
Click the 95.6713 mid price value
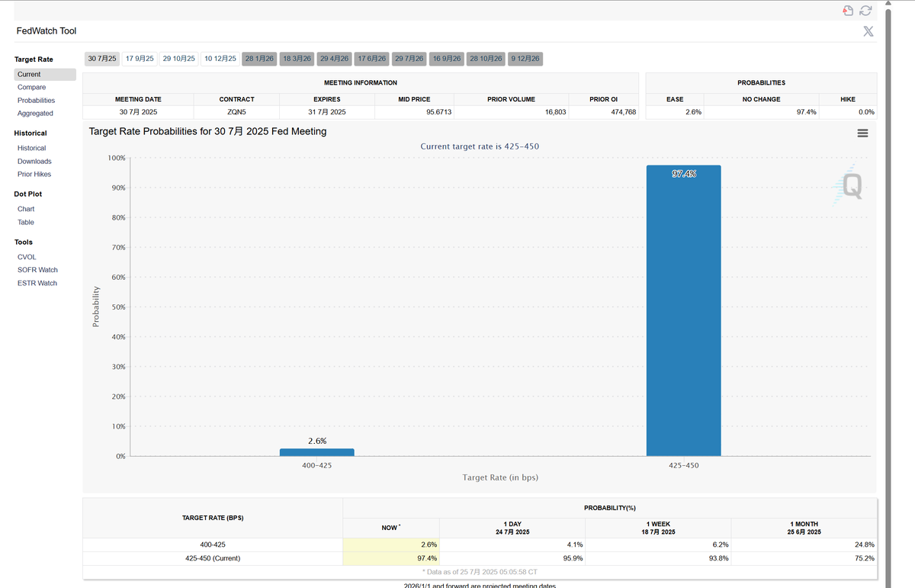pos(438,112)
